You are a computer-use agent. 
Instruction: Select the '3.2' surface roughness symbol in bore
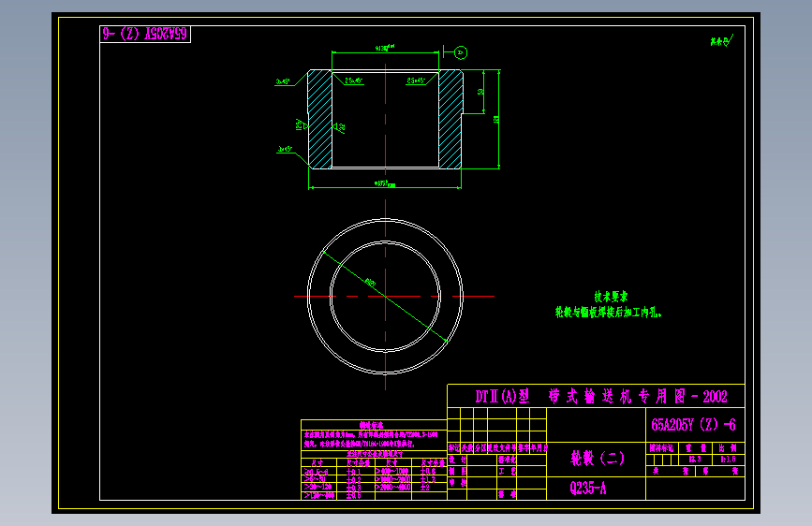[x=339, y=127]
